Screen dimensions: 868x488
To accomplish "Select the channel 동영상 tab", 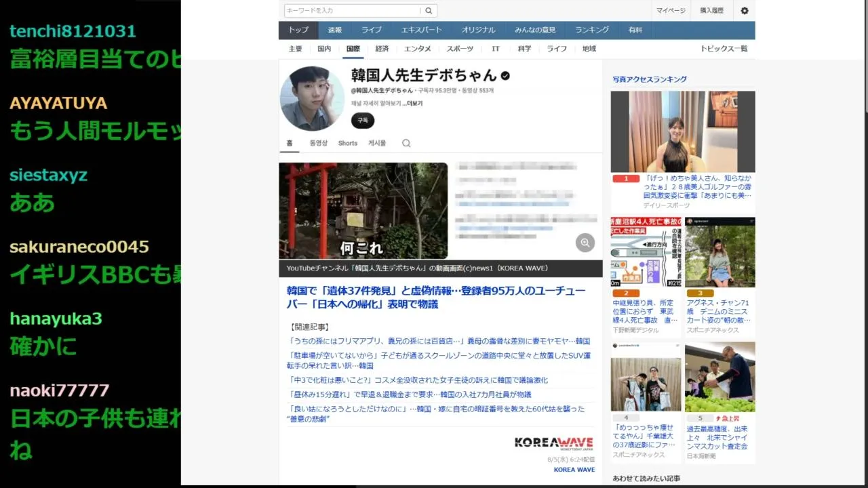I will (319, 143).
